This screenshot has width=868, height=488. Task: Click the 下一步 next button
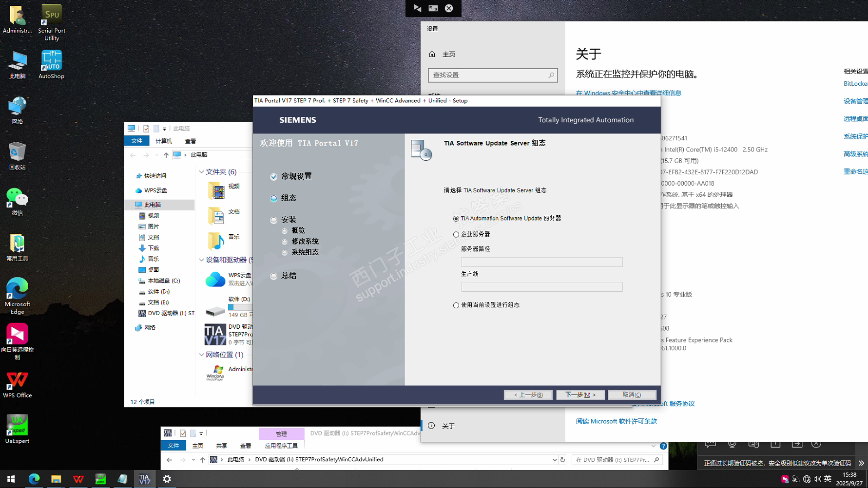tap(580, 395)
